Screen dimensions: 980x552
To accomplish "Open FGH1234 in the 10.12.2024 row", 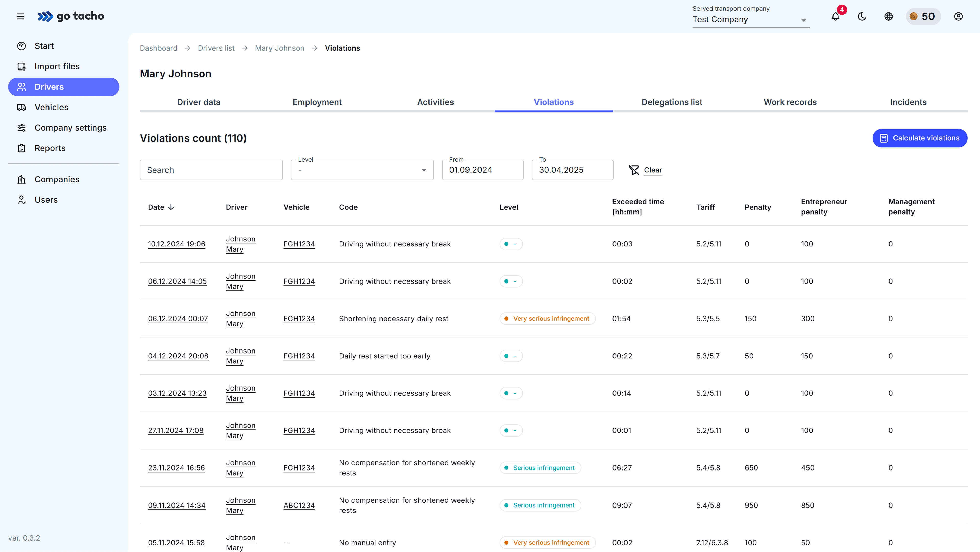I will (299, 244).
